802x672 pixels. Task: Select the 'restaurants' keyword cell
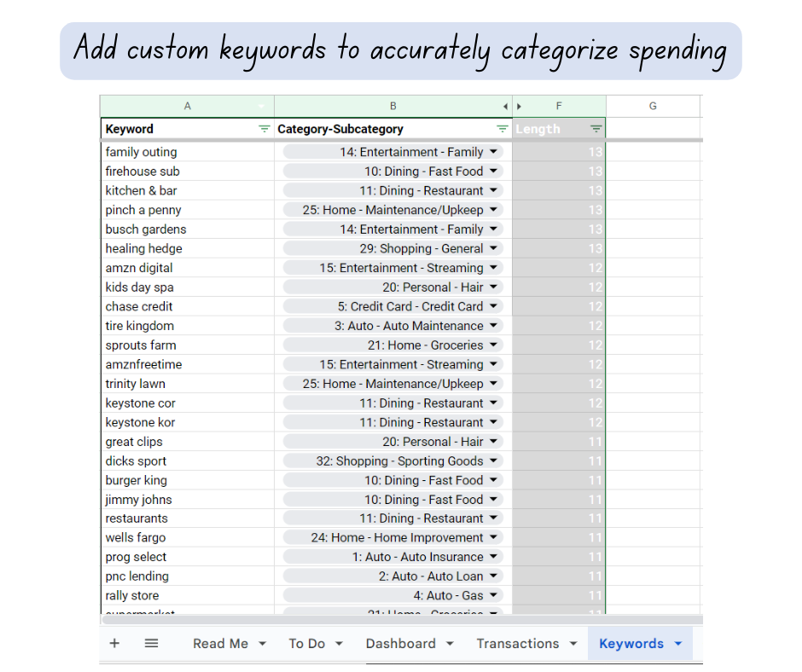point(187,518)
